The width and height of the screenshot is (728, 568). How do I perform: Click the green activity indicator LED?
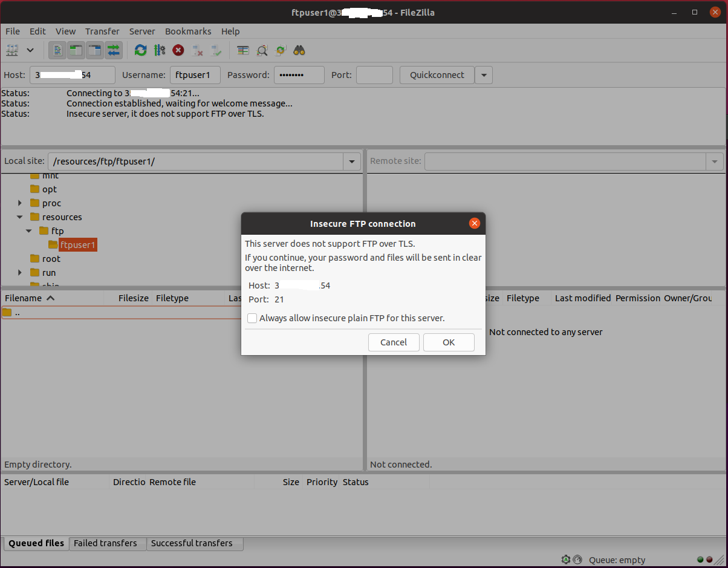point(700,560)
